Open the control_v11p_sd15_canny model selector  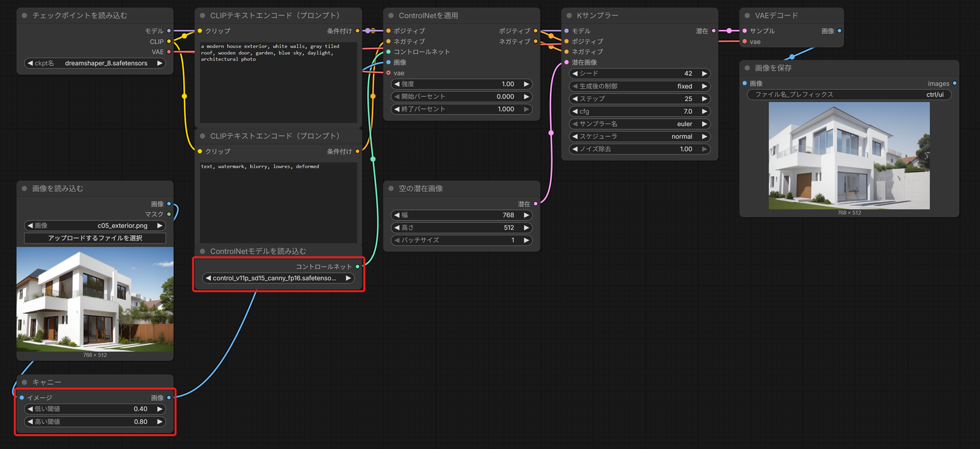pyautogui.click(x=279, y=278)
